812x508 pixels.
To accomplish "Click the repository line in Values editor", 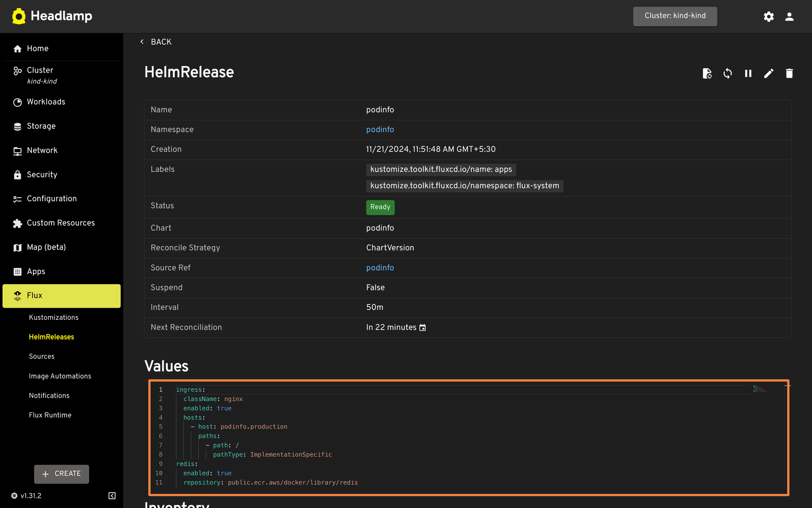I will 270,483.
